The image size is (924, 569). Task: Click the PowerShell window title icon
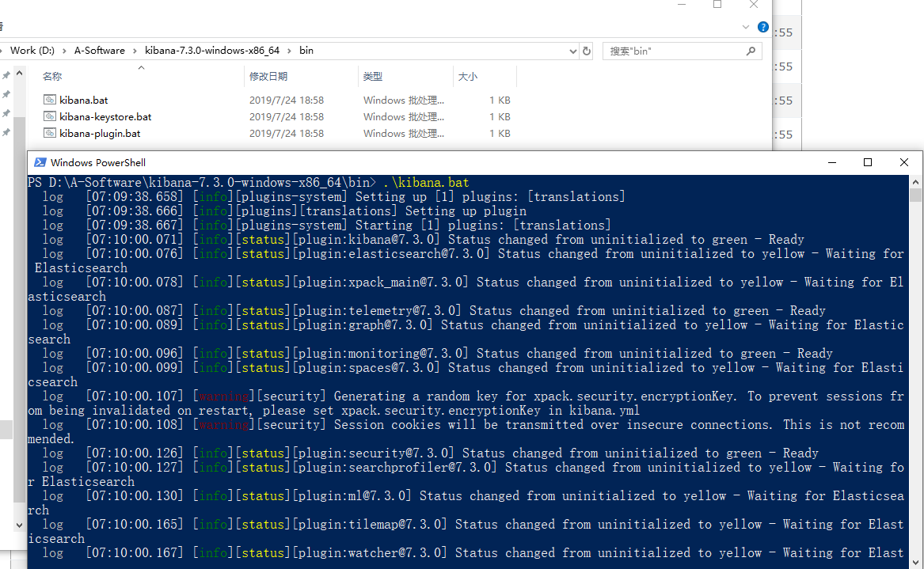(40, 162)
